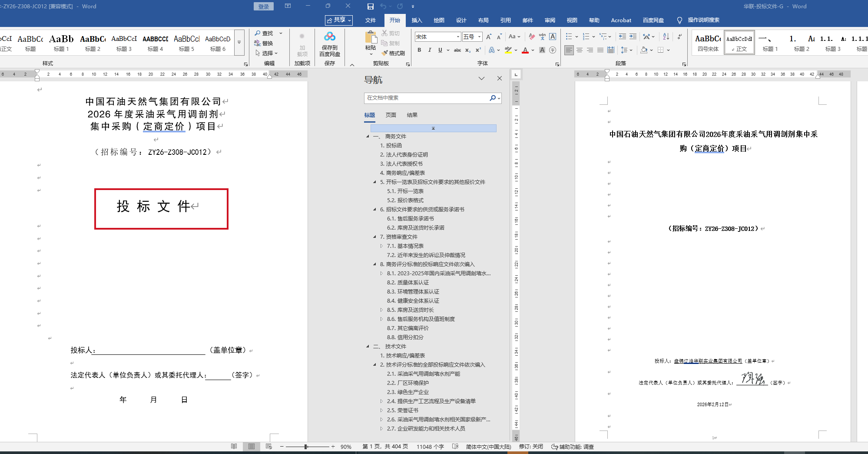
Task: Apply italic with the I icon
Action: [430, 50]
